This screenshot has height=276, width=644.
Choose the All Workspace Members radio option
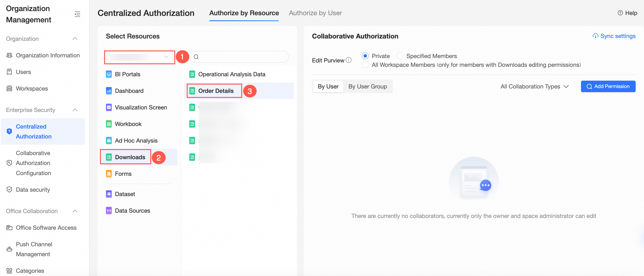click(x=365, y=65)
